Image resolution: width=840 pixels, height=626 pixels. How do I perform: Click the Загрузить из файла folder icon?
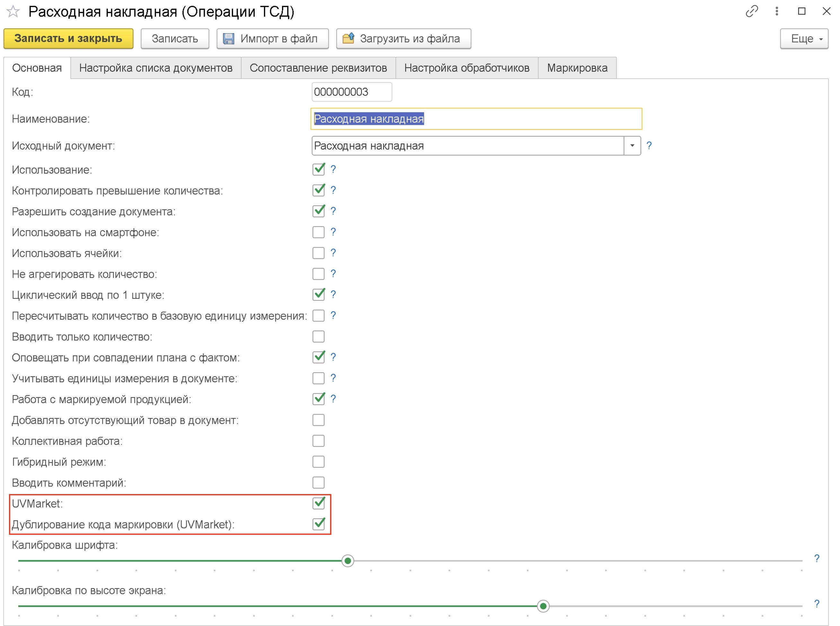pos(348,38)
